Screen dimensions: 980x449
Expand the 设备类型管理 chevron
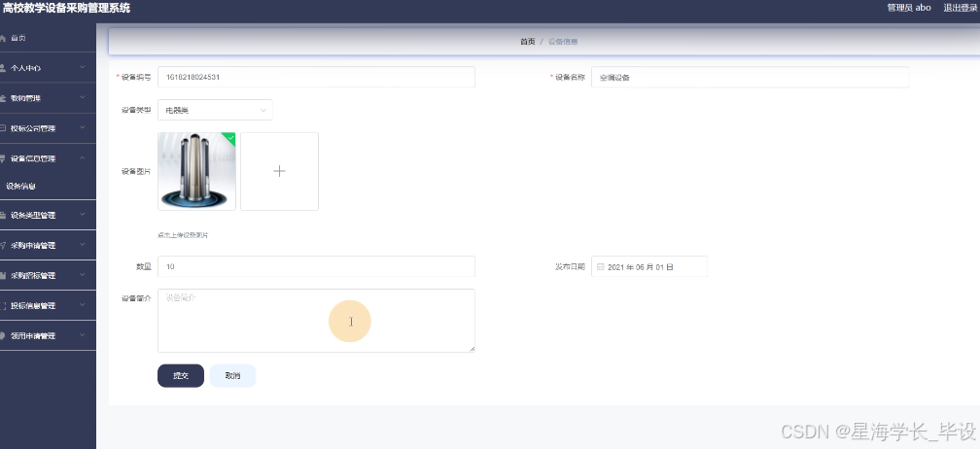[83, 215]
